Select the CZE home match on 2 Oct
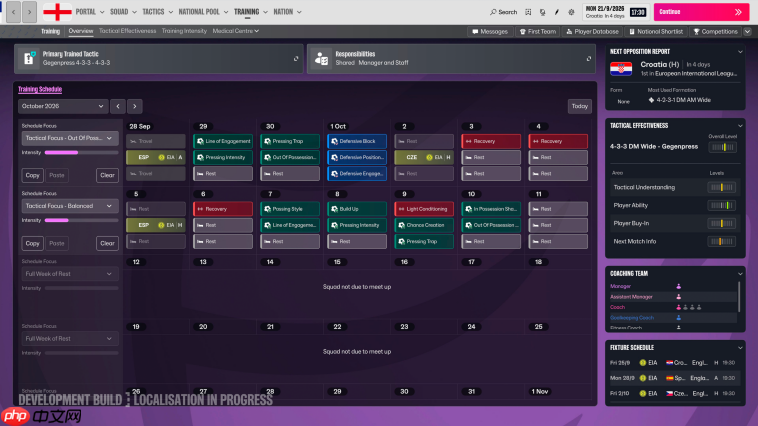Viewport: 758px width, 426px height. [x=424, y=157]
